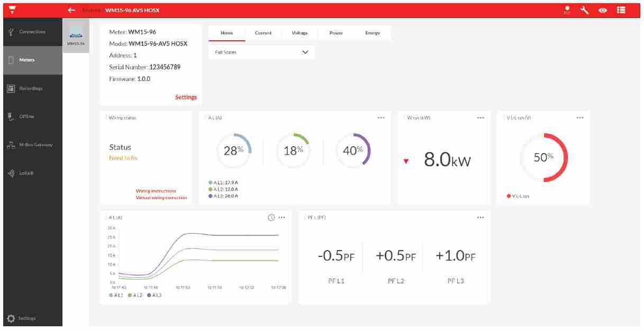Screen dimensions: 644x330
Task: Open the PF L (PF) card three-dot menu
Action: click(480, 217)
